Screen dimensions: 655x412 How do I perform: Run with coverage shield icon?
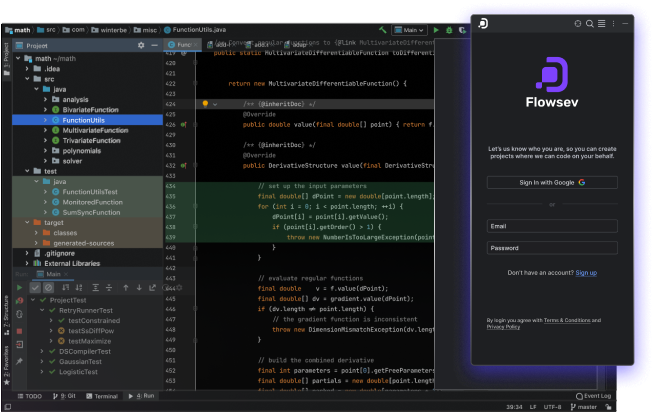tap(462, 30)
